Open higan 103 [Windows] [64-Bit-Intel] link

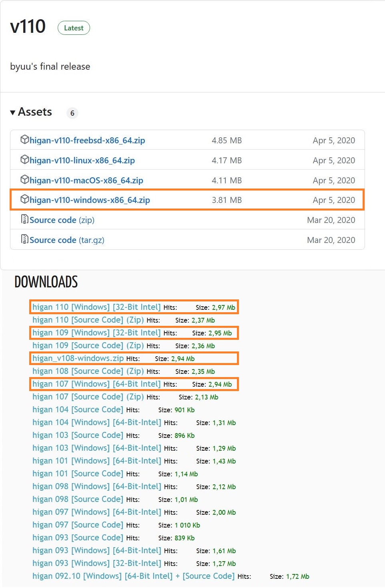click(x=97, y=448)
